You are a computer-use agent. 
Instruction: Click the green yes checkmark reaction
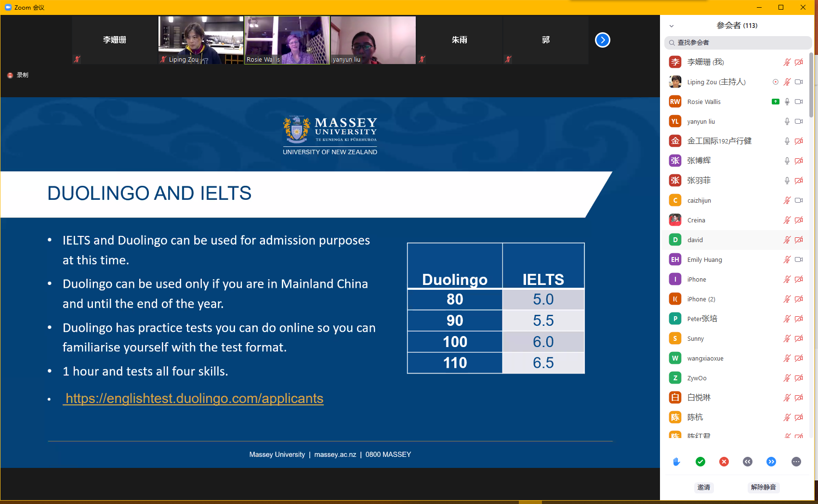click(x=700, y=462)
